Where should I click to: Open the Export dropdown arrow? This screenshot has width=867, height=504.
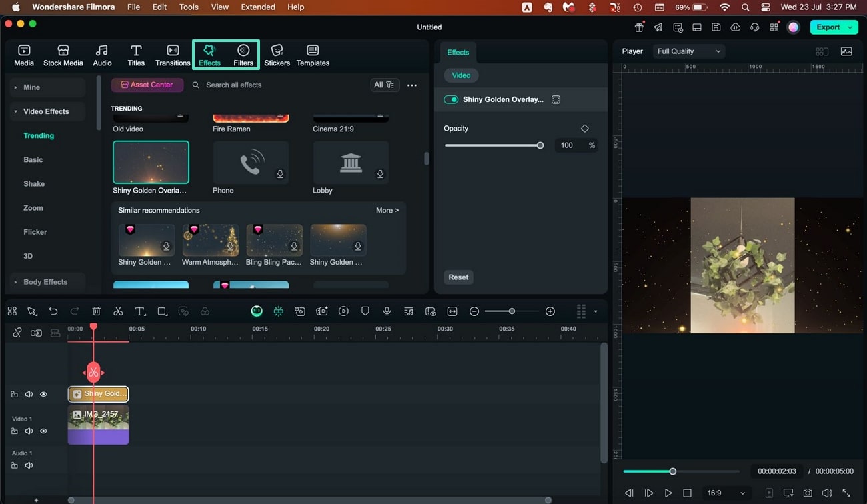(x=850, y=27)
